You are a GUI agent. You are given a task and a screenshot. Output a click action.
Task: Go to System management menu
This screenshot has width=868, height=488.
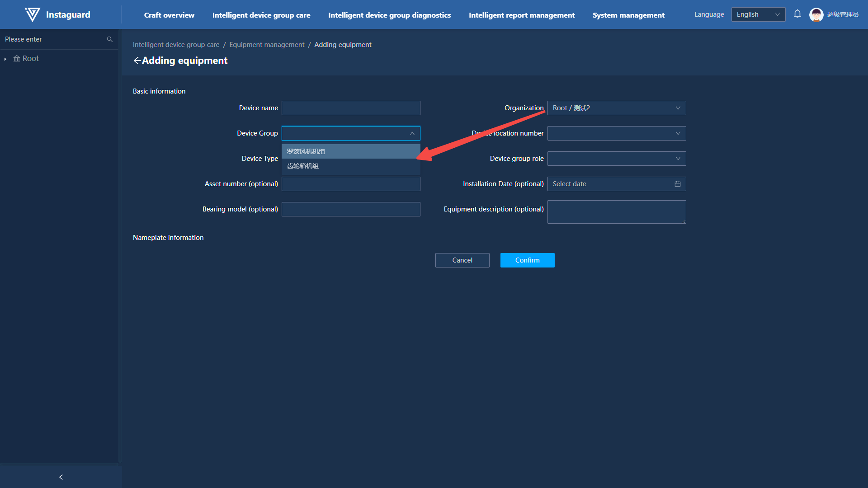click(628, 15)
